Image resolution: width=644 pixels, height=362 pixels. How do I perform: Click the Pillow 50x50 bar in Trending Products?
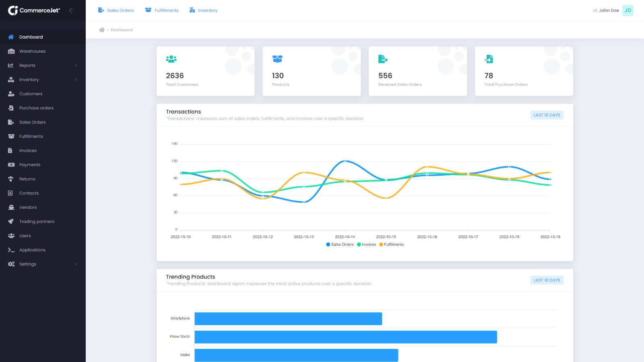click(345, 337)
